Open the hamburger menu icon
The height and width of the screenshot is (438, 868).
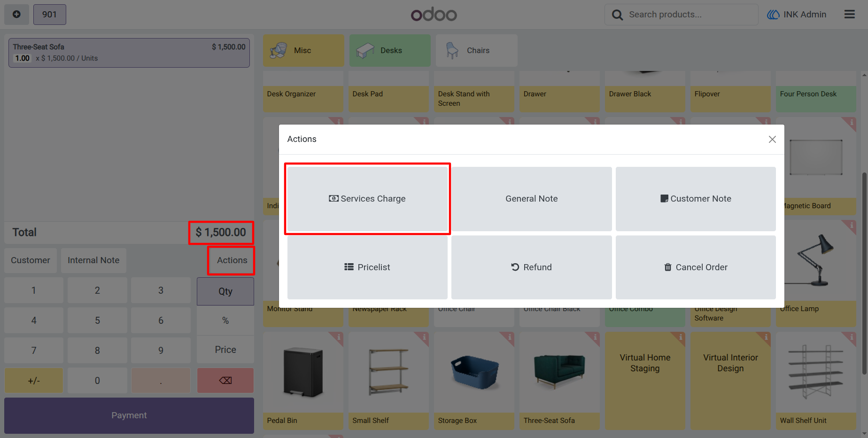click(x=850, y=15)
